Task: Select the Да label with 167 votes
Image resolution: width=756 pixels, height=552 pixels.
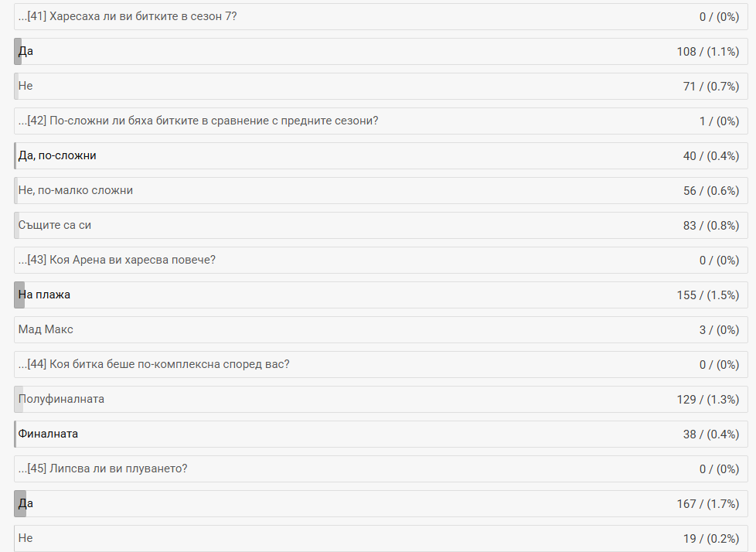Action: (26, 503)
